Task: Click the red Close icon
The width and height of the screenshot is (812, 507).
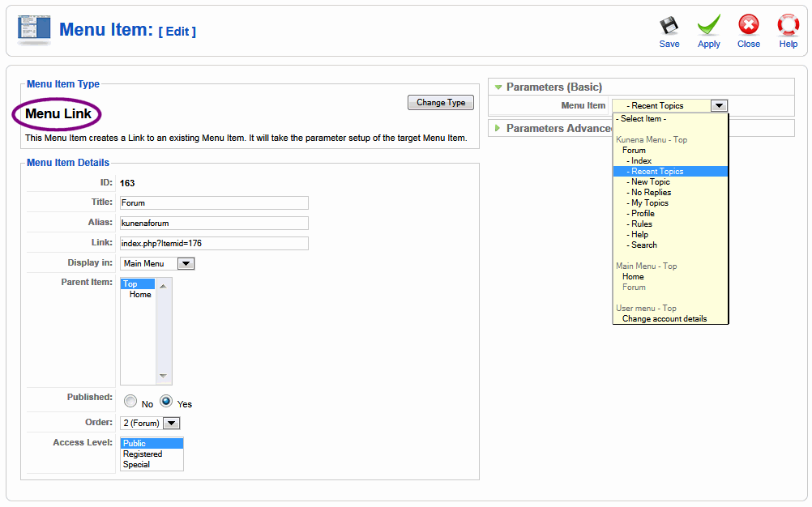Action: 748,27
